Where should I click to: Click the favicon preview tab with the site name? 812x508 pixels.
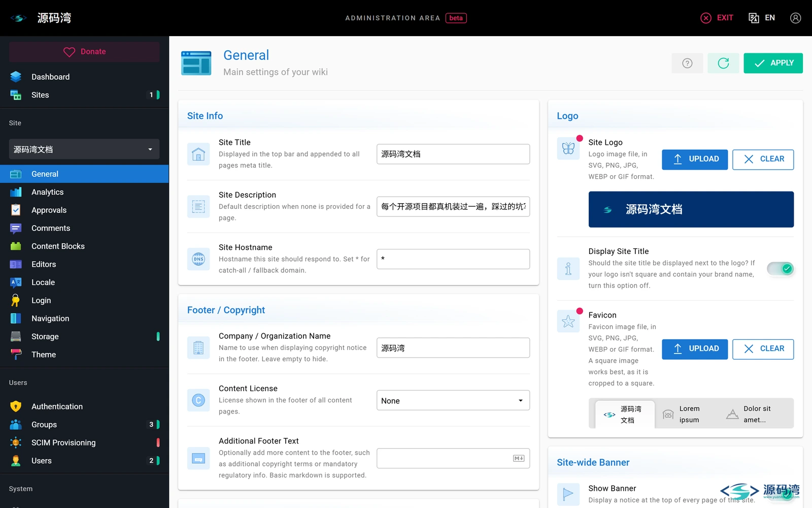[625, 415]
